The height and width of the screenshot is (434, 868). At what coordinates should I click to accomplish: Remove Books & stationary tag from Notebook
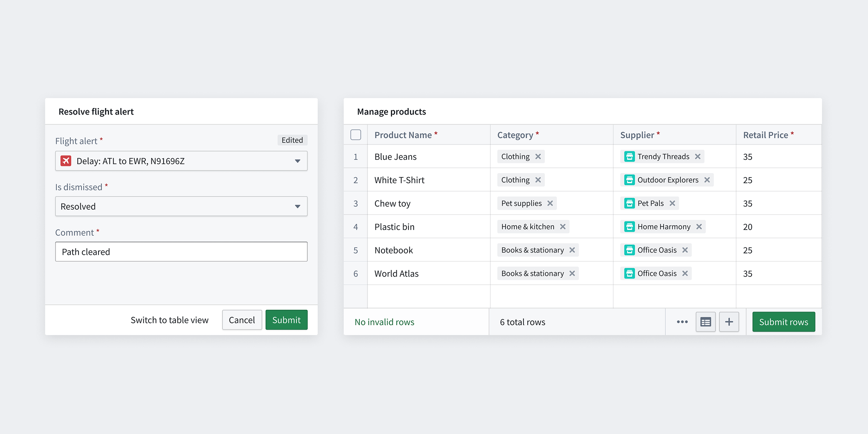(572, 250)
